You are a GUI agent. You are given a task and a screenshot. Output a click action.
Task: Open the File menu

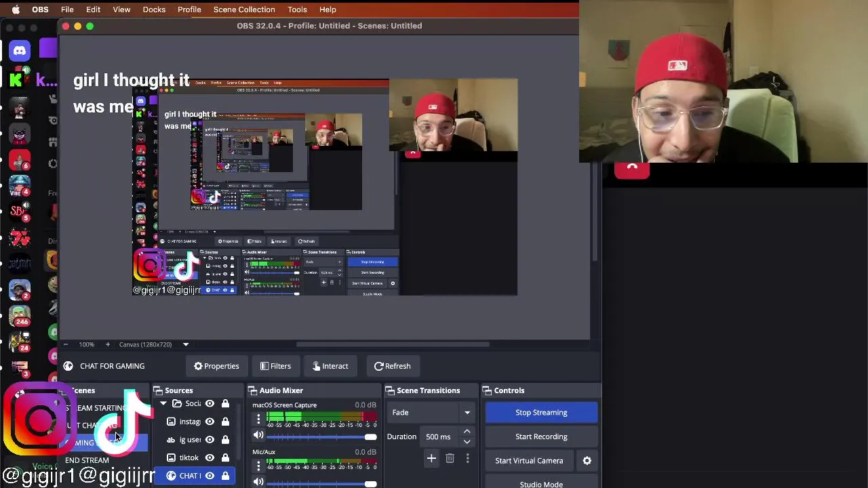click(67, 9)
